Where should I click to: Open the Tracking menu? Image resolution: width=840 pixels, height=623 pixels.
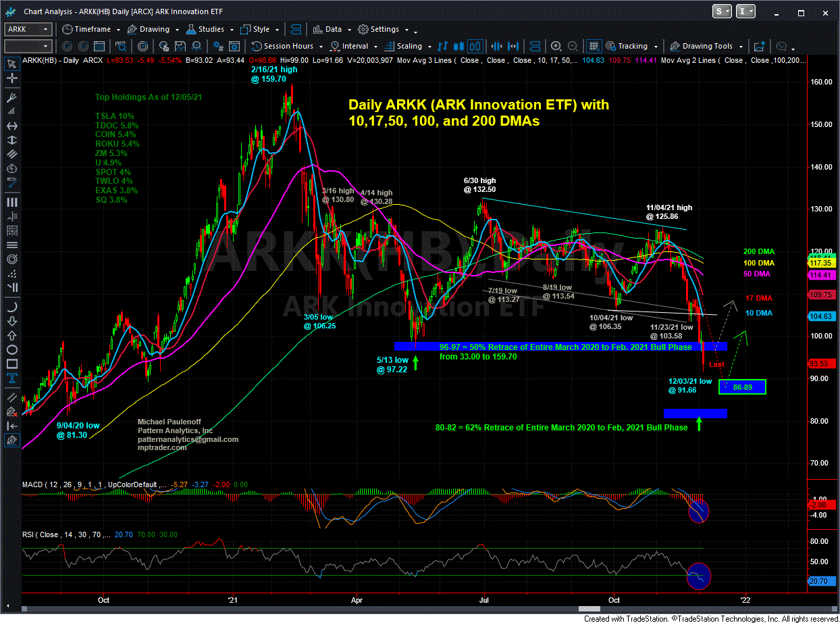632,46
